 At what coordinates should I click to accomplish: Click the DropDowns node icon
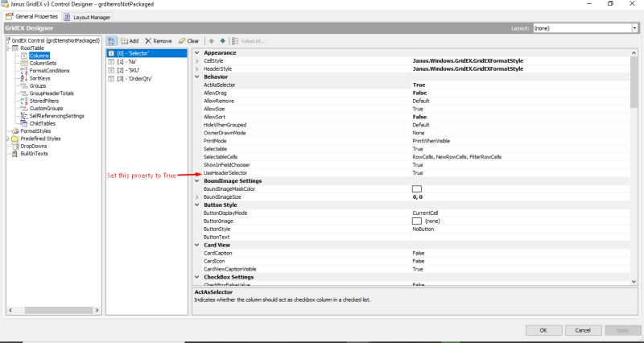(15, 146)
